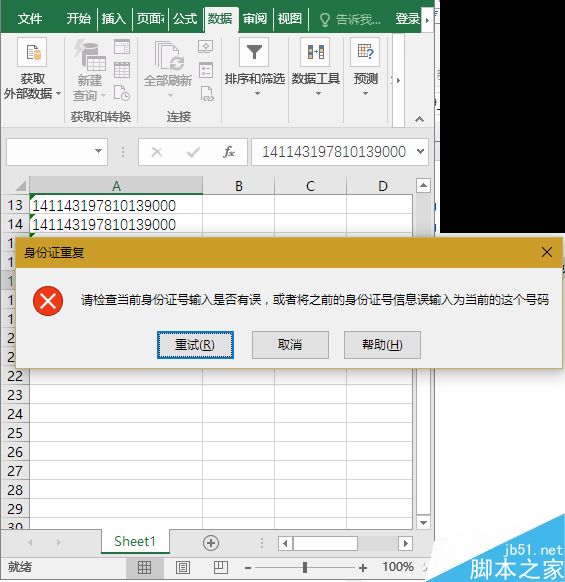Click the vertical scroll up arrow
The height and width of the screenshot is (582, 565).
point(424,185)
